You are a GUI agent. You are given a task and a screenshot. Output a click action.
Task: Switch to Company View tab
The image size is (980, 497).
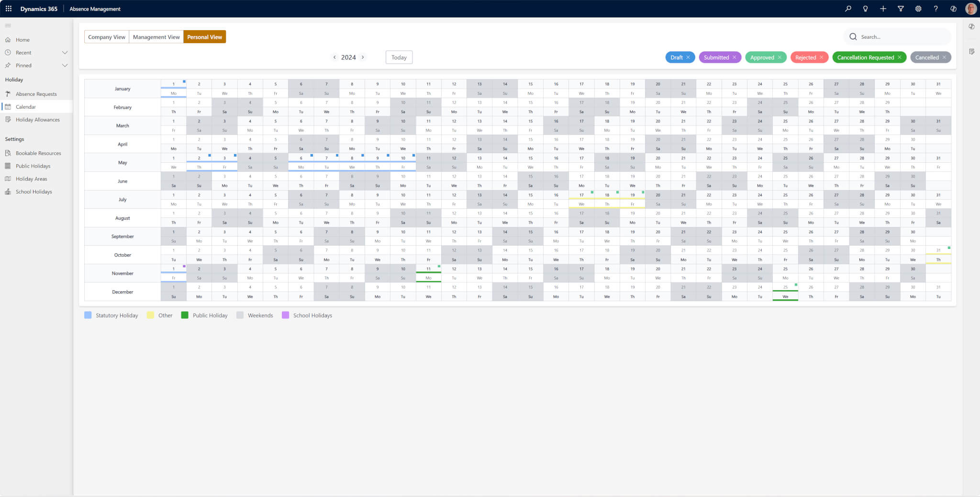pyautogui.click(x=106, y=37)
